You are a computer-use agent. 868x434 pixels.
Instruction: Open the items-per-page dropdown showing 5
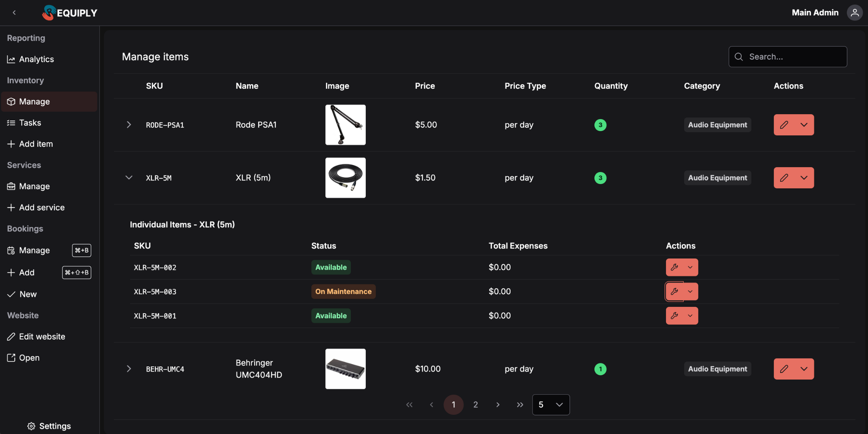coord(551,404)
